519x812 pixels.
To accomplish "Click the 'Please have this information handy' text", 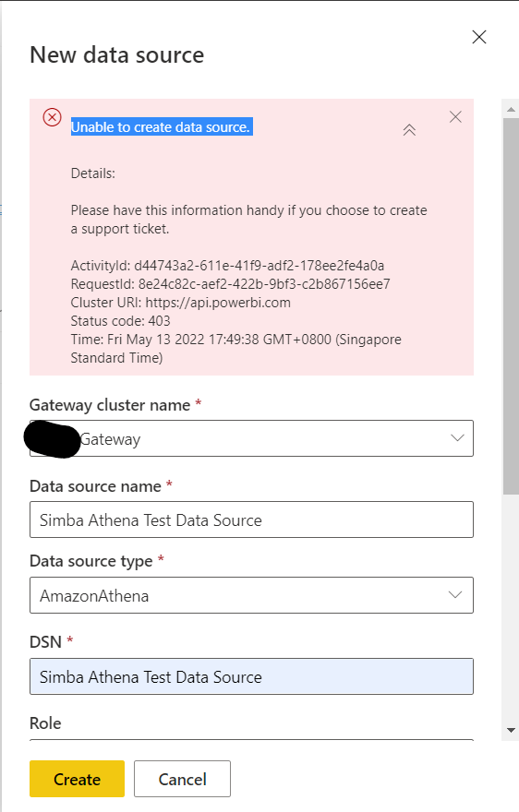I will click(248, 220).
